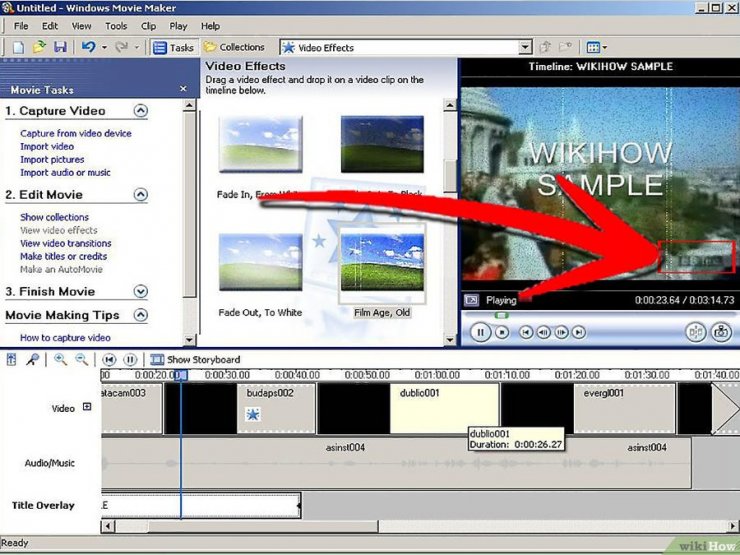The image size is (740, 555).
Task: Open a project with the folder icon
Action: (39, 47)
